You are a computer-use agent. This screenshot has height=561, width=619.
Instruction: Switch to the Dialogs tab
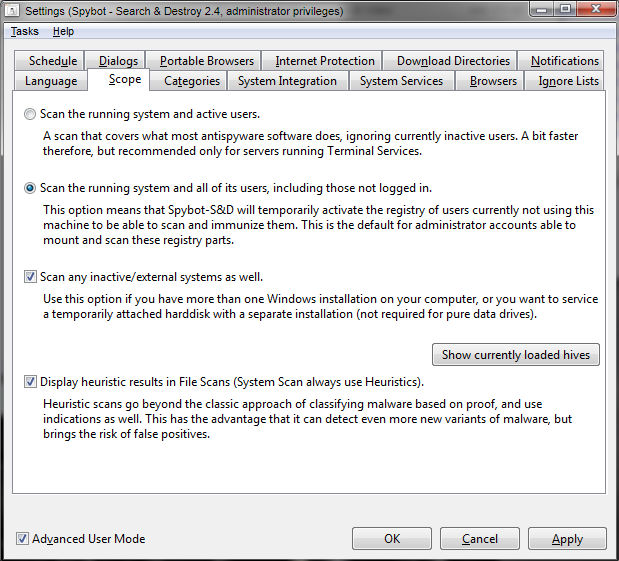tap(115, 61)
